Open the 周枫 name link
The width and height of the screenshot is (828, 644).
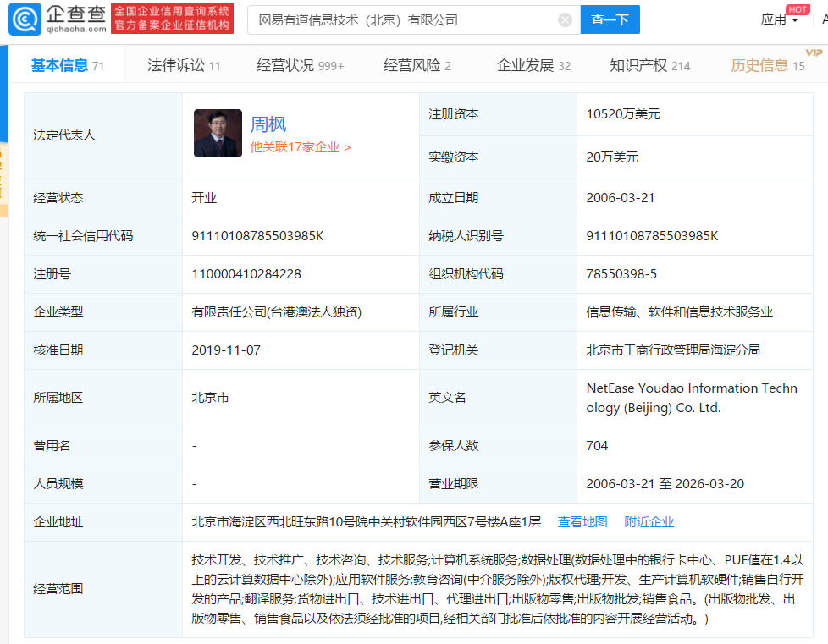(x=268, y=124)
